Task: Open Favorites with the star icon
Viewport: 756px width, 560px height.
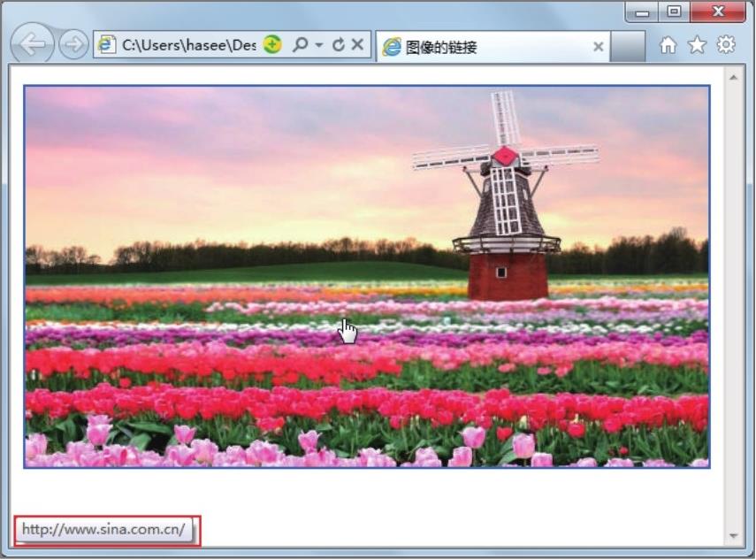Action: [697, 45]
